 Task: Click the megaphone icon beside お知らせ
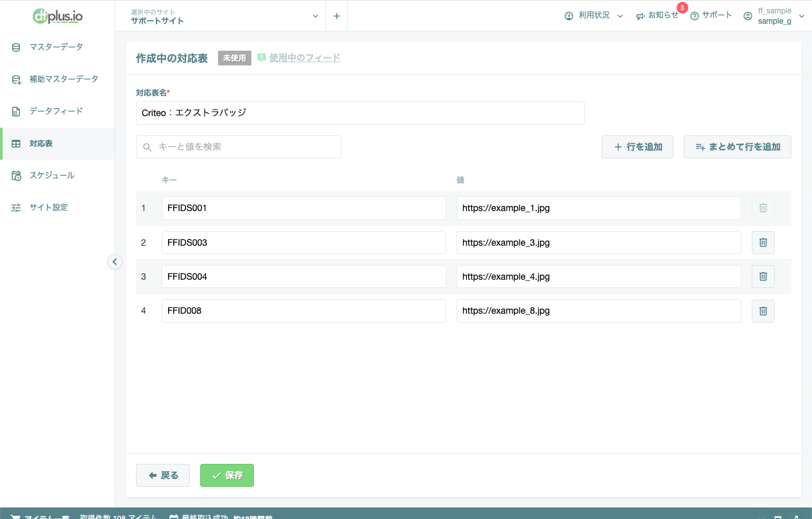coord(640,16)
